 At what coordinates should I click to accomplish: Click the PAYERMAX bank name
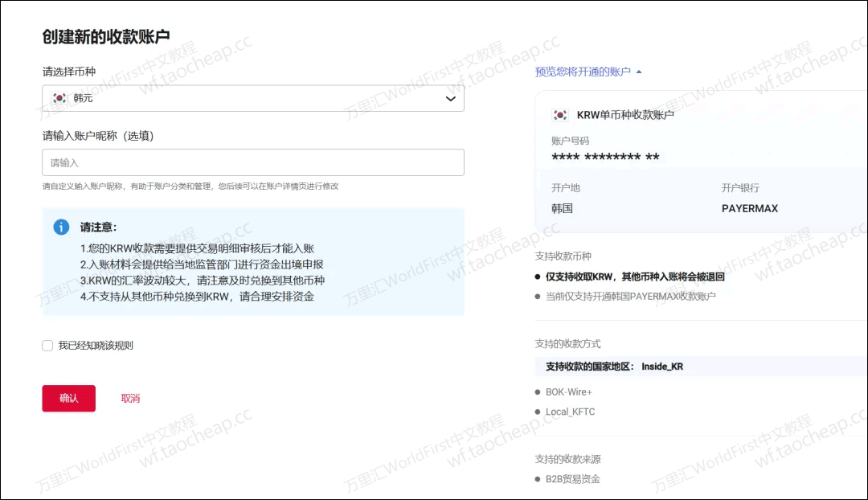coord(750,208)
